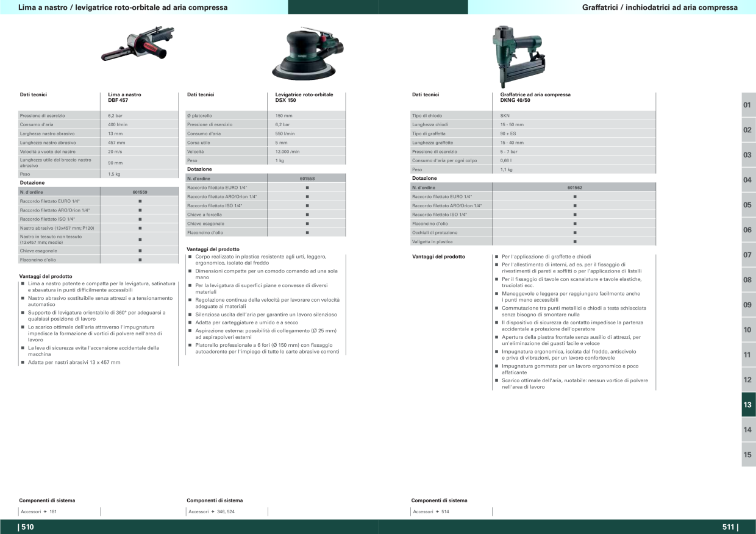Select the highlighted chapter tab 13
The width and height of the screenshot is (756, 534).
point(749,405)
